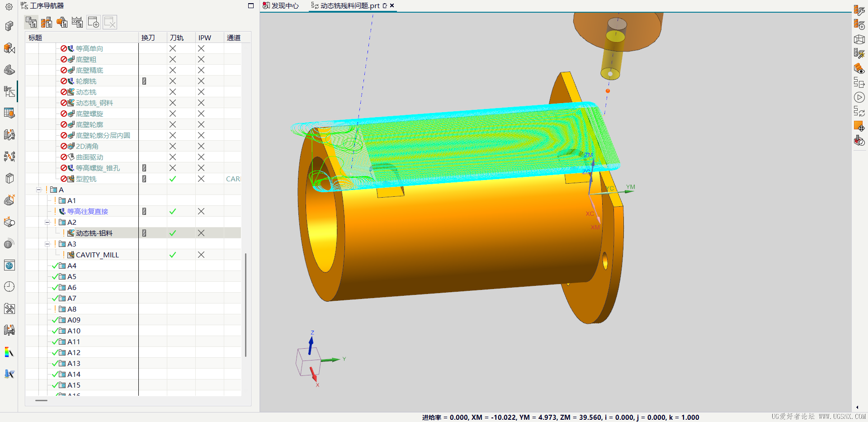Select the CAVITY_MILL operation
The image size is (868, 422).
click(97, 255)
